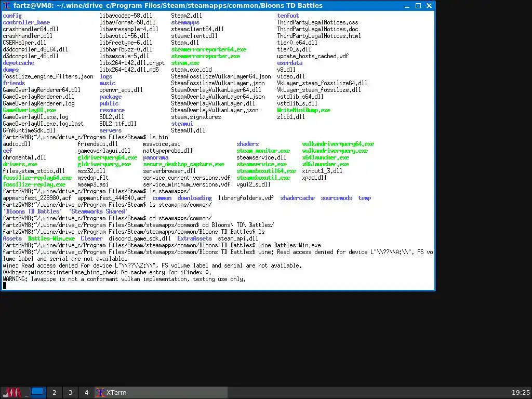Viewport: 532px width, 399px height.
Task: Switch to virtual desktop 3
Action: coord(70,393)
